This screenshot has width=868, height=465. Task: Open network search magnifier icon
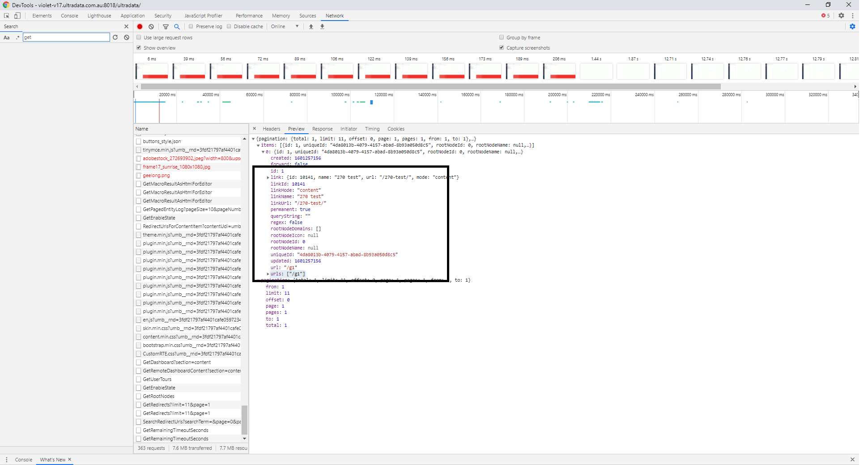[x=177, y=26]
